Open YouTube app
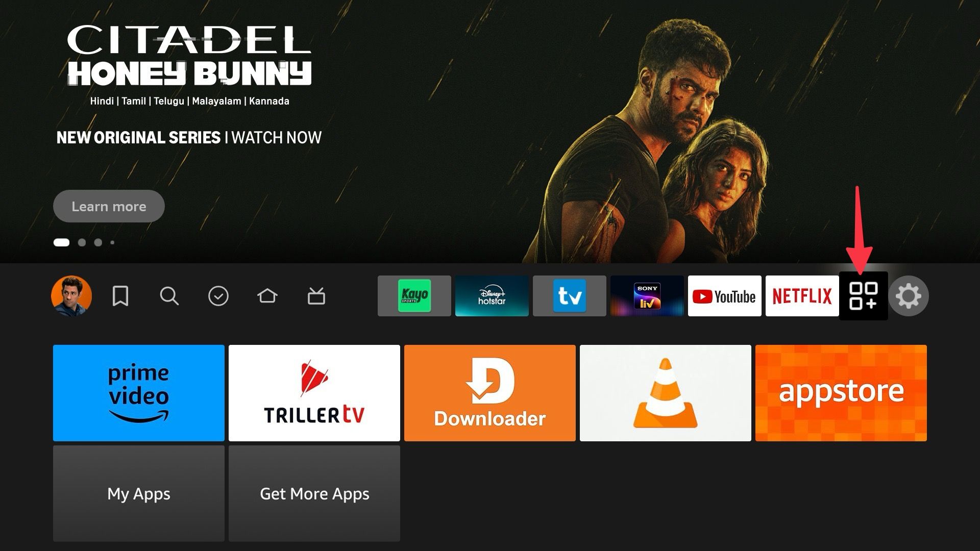Viewport: 980px width, 551px height. (726, 295)
